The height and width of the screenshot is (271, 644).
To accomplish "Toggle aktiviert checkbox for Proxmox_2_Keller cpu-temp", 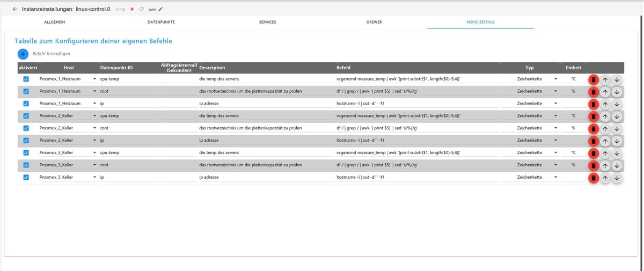I will coord(26,116).
